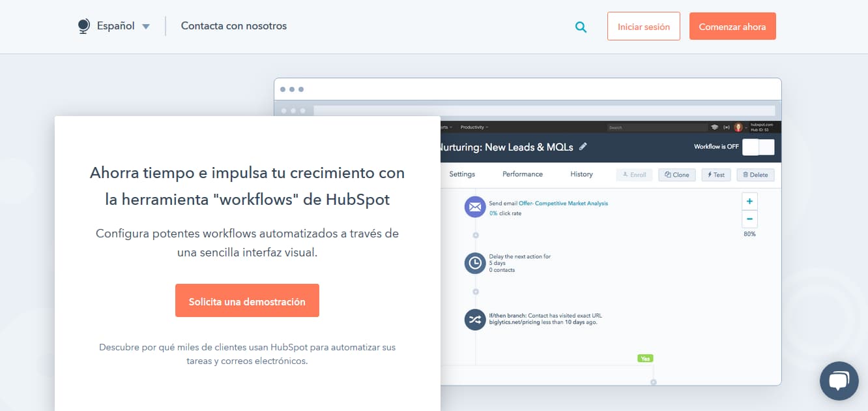The height and width of the screenshot is (411, 868).
Task: Click the language globe icon
Action: point(83,25)
